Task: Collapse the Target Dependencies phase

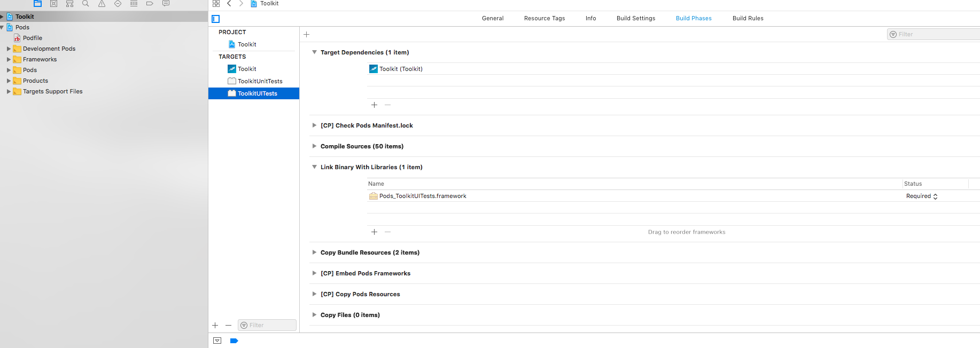Action: coord(314,52)
